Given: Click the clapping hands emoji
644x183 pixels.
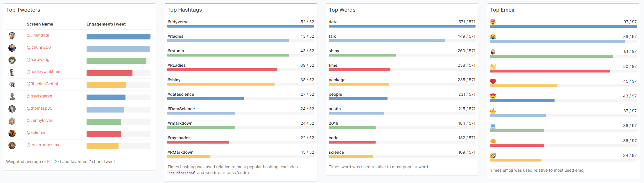Looking at the screenshot, I should 493,67.
